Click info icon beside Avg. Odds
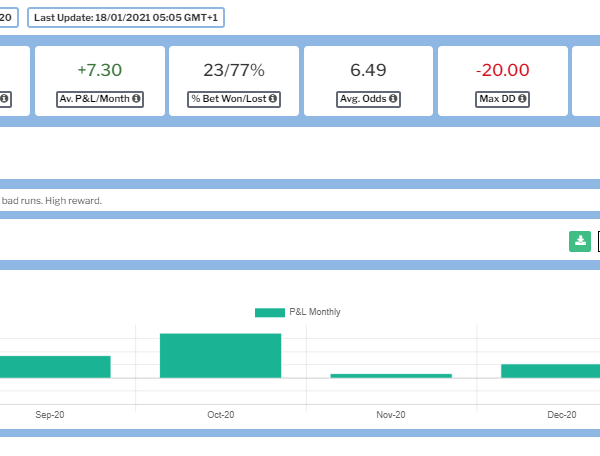Viewport: 600px width, 456px height. [393, 99]
